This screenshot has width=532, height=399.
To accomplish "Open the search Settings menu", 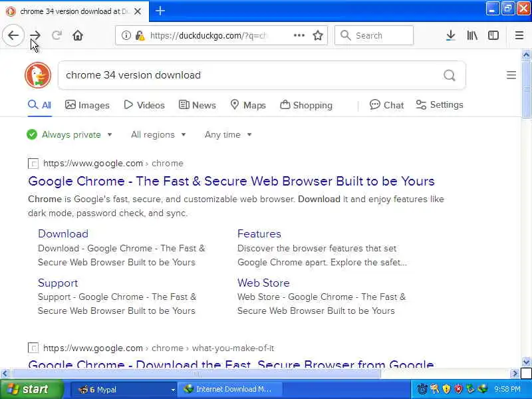I will [x=440, y=105].
